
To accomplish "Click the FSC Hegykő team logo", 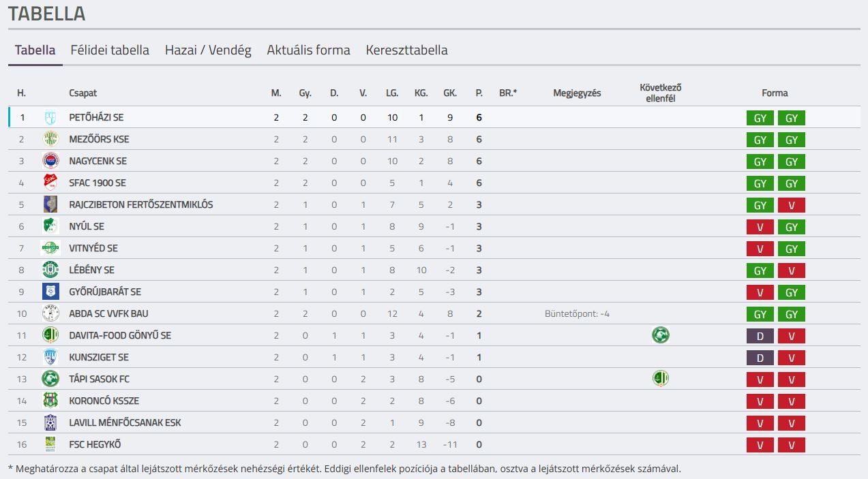I will (x=50, y=444).
